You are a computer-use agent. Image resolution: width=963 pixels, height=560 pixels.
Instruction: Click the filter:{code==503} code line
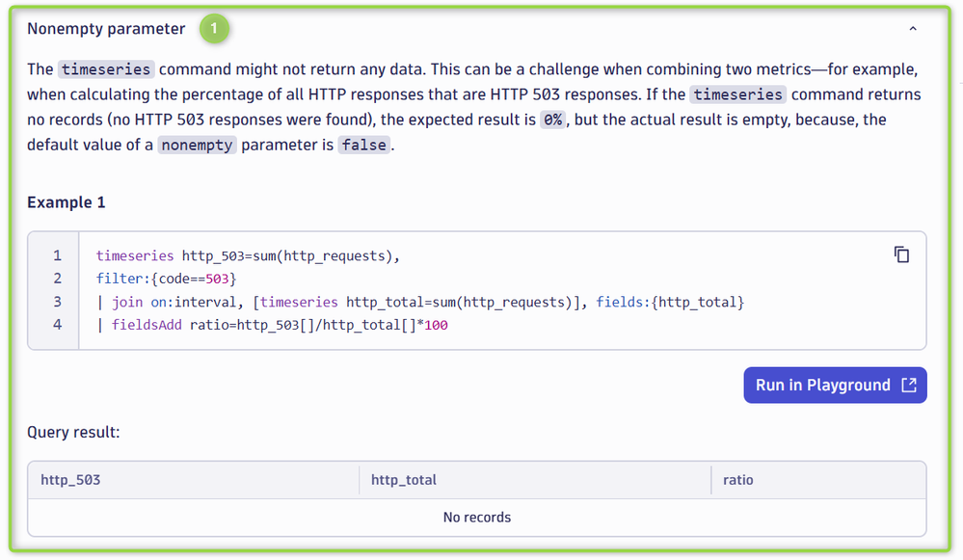pos(166,279)
